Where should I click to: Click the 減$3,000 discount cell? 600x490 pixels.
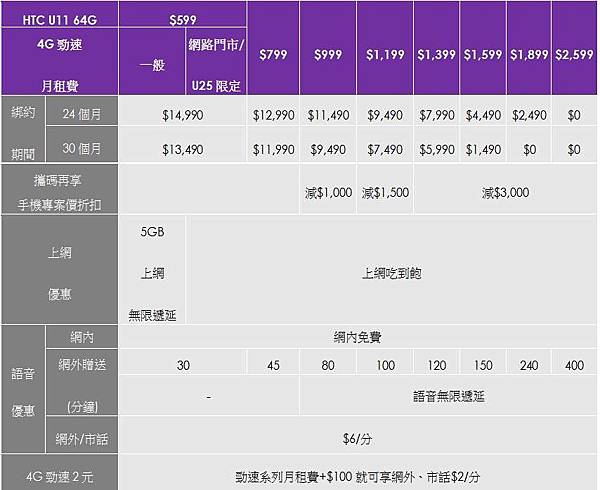click(x=505, y=189)
